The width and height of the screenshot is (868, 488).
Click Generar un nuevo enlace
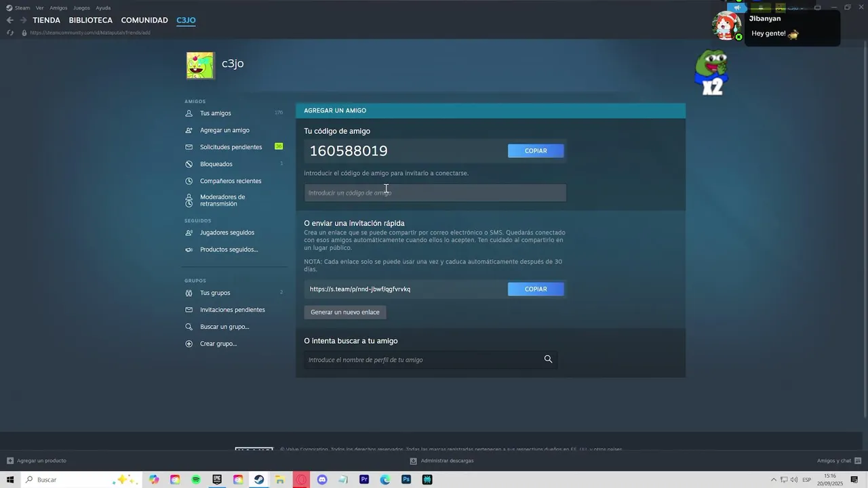(345, 312)
